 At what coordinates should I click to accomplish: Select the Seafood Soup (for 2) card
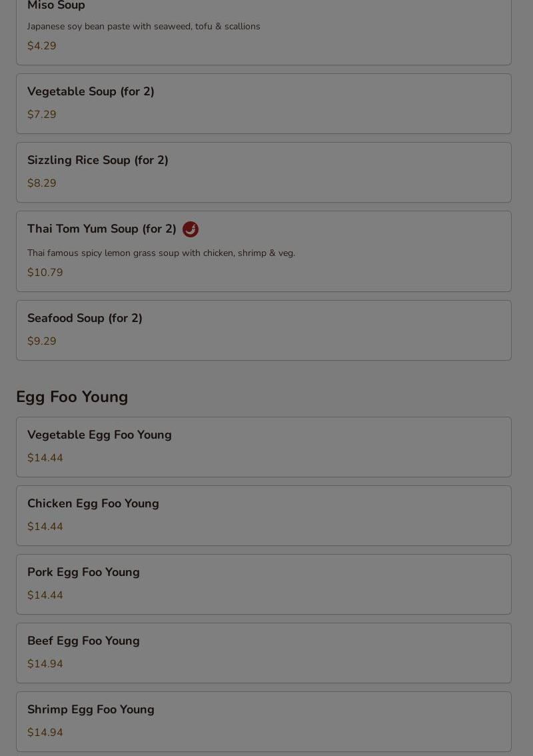click(264, 330)
